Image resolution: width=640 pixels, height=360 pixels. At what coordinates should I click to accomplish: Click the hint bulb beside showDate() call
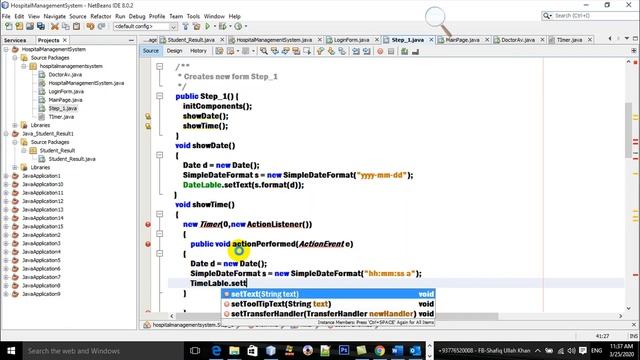point(148,116)
